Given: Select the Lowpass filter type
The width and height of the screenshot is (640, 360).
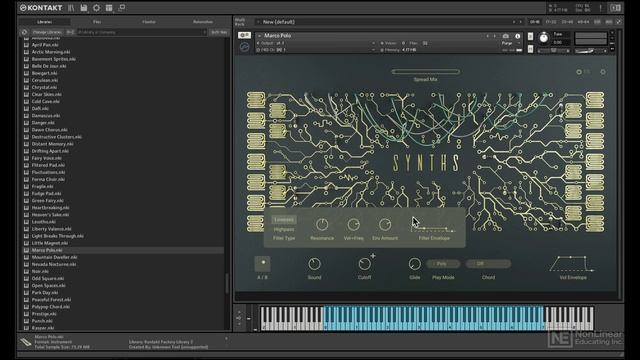Looking at the screenshot, I should click(284, 220).
